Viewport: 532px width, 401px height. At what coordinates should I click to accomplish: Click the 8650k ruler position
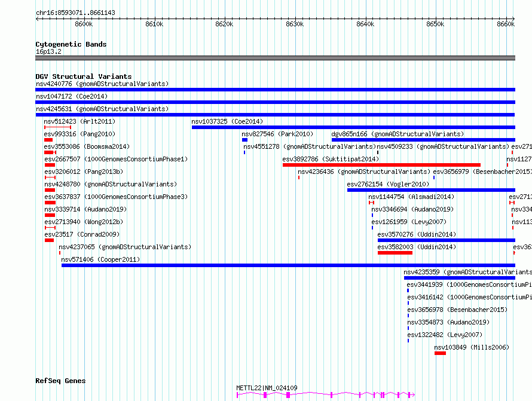[435, 24]
